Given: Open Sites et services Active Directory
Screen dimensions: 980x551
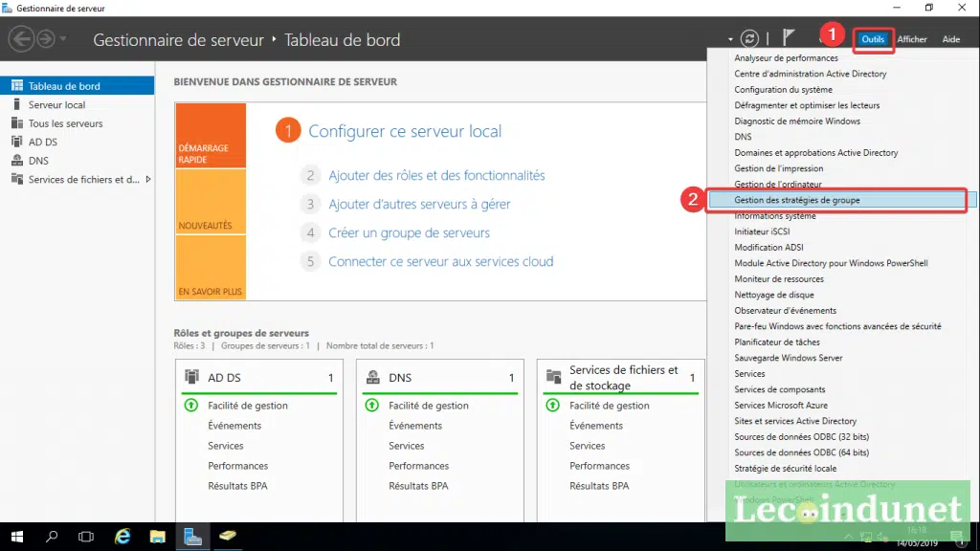Looking at the screenshot, I should click(x=795, y=421).
